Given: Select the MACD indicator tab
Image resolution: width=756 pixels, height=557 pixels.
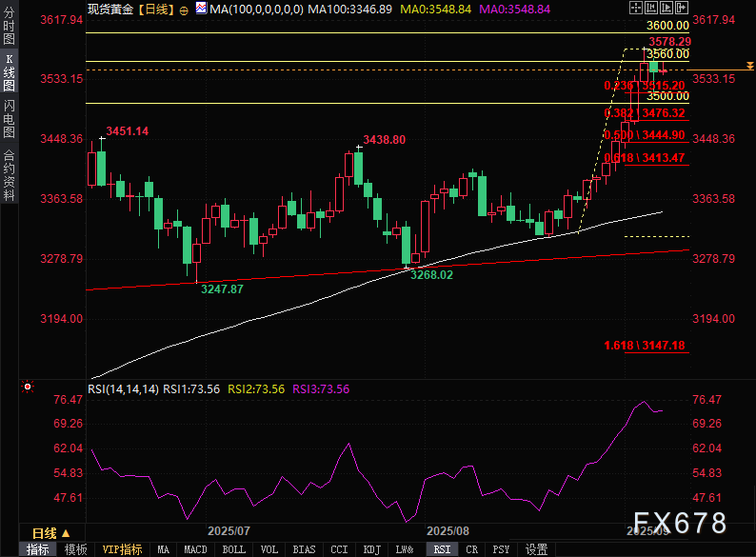Looking at the screenshot, I should click(195, 549).
